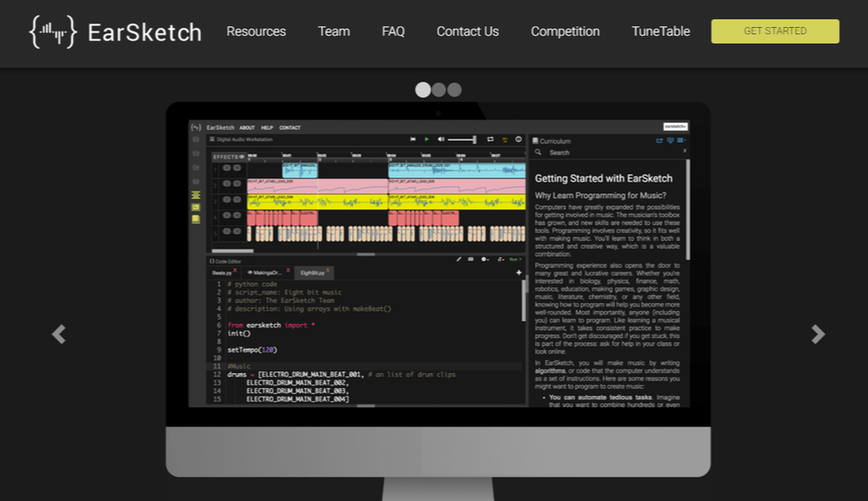This screenshot has height=501, width=868.
Task: Visit the Competition page
Action: tap(566, 32)
